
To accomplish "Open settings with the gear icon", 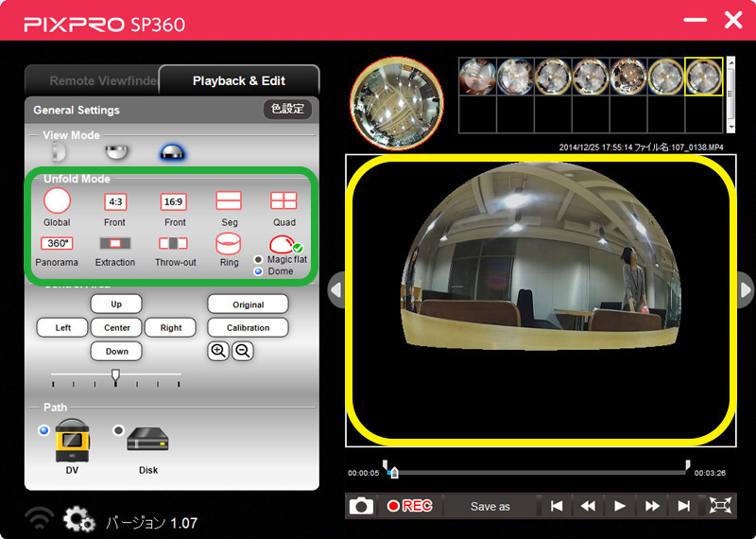I will click(78, 519).
